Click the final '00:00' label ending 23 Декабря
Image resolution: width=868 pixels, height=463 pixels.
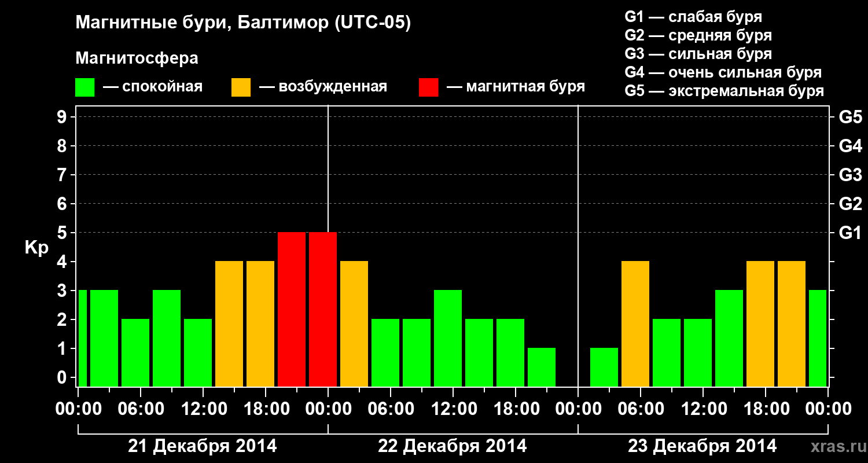(x=828, y=409)
